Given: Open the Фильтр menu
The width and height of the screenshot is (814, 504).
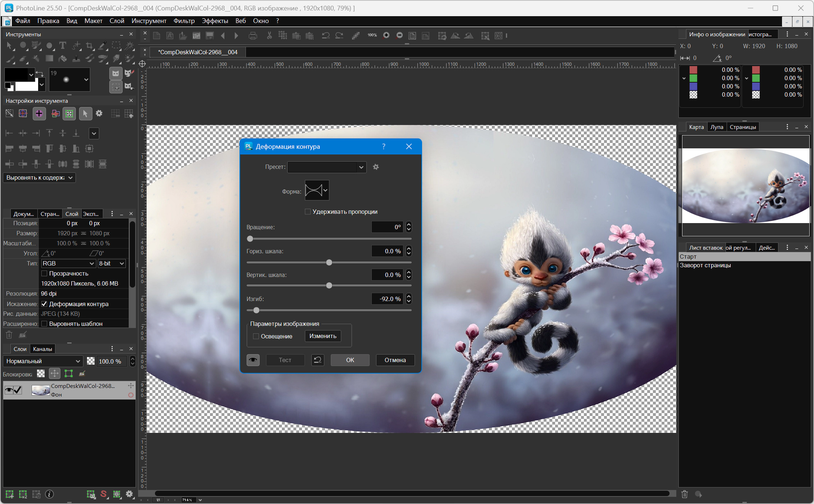Looking at the screenshot, I should (x=184, y=21).
